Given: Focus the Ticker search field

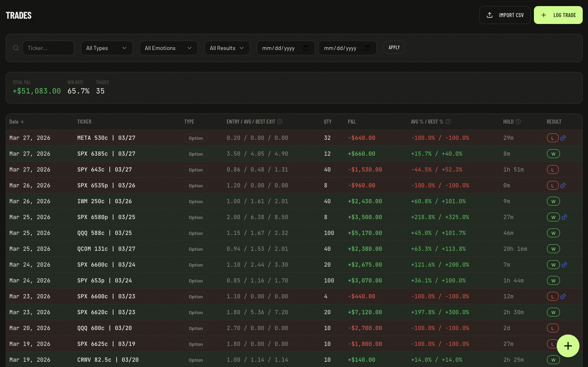Looking at the screenshot, I should click(48, 48).
